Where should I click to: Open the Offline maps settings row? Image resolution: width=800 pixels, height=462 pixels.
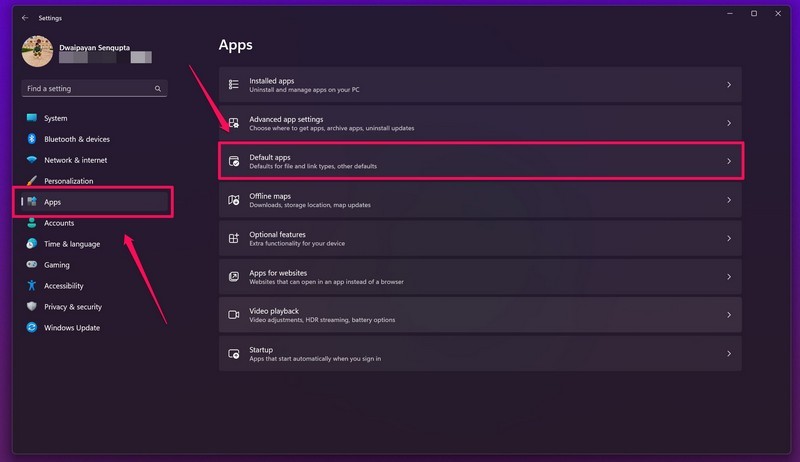(x=480, y=200)
